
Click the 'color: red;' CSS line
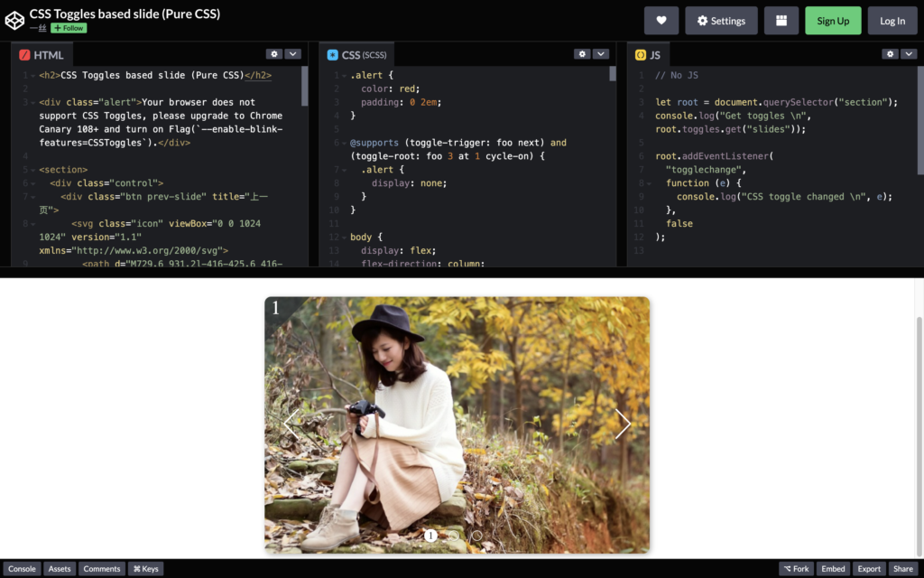[391, 89]
